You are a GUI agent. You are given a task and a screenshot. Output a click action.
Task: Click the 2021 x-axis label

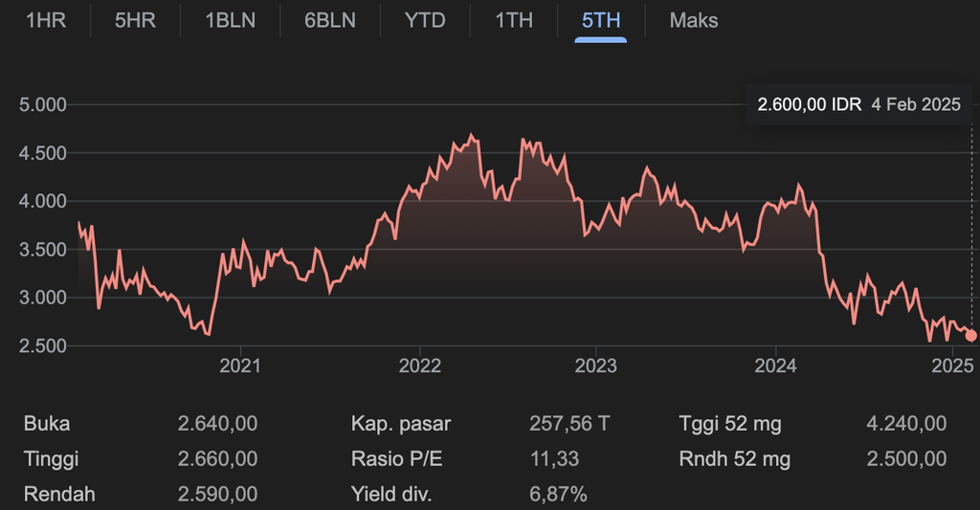click(x=239, y=366)
